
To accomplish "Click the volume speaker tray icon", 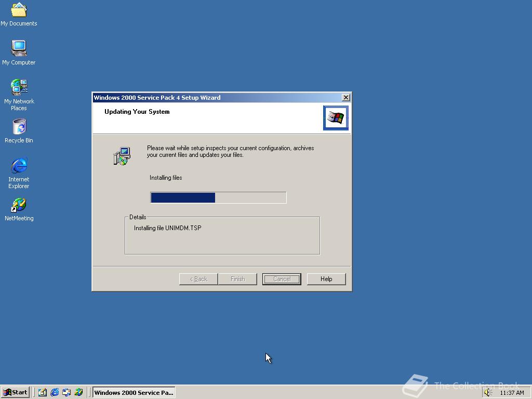I will click(x=488, y=393).
